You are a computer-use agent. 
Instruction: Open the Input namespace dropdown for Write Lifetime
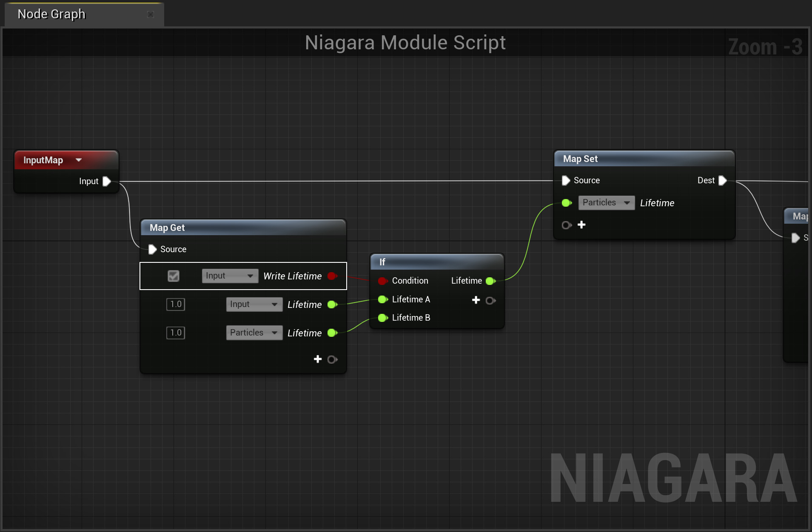click(230, 276)
